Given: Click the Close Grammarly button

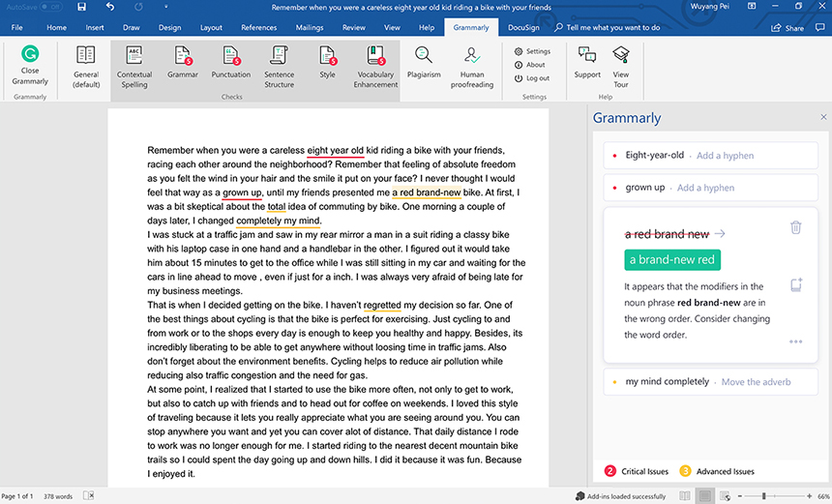Looking at the screenshot, I should click(x=30, y=65).
